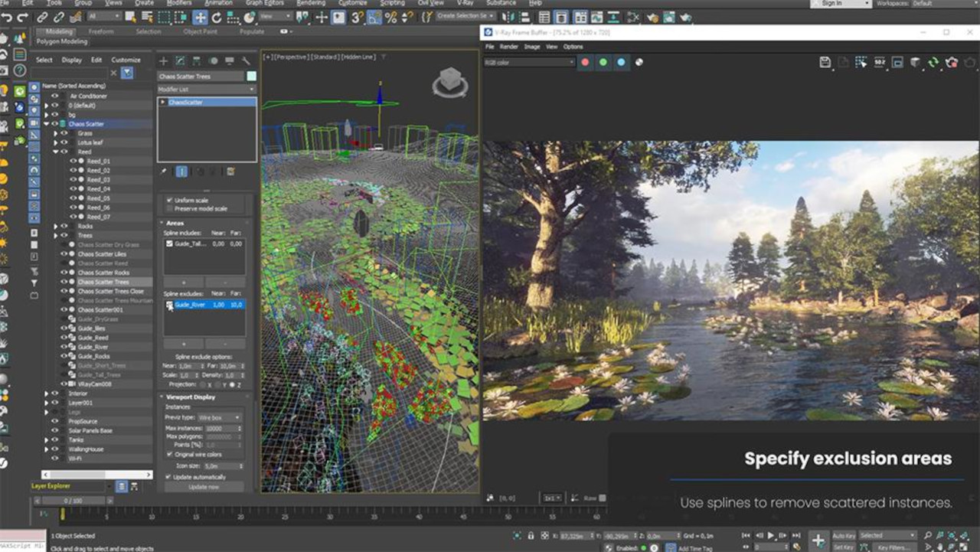Click the region render icon in Frame Buffer
The image size is (980, 552).
[897, 62]
